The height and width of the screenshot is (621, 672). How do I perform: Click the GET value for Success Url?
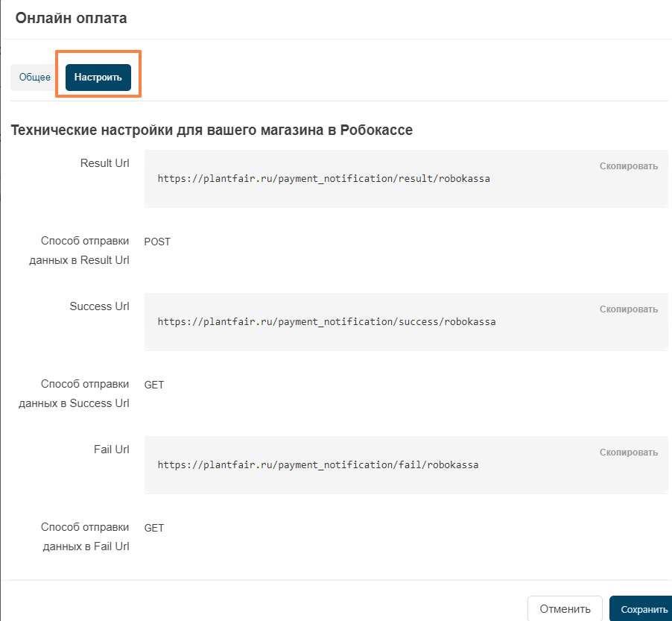(x=154, y=385)
